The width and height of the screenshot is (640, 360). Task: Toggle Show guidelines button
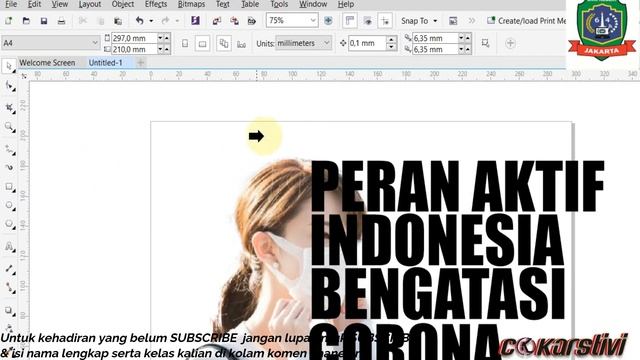[385, 20]
